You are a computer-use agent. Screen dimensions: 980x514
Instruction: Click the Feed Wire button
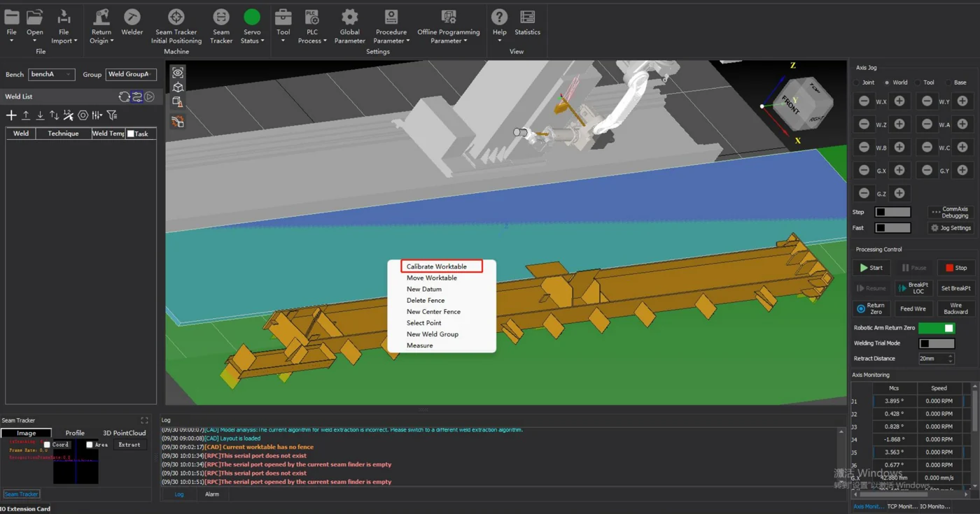point(913,308)
